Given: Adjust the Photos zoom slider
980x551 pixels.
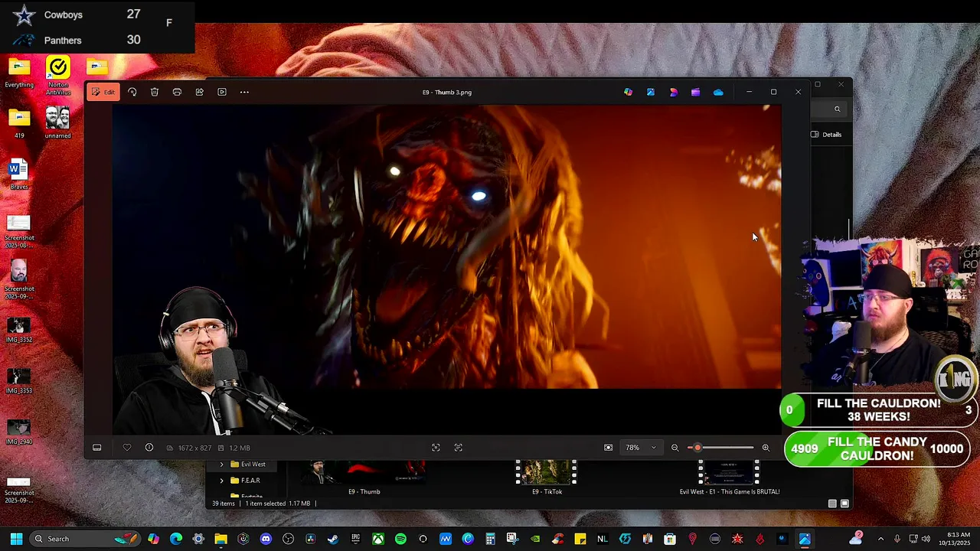Looking at the screenshot, I should 720,448.
